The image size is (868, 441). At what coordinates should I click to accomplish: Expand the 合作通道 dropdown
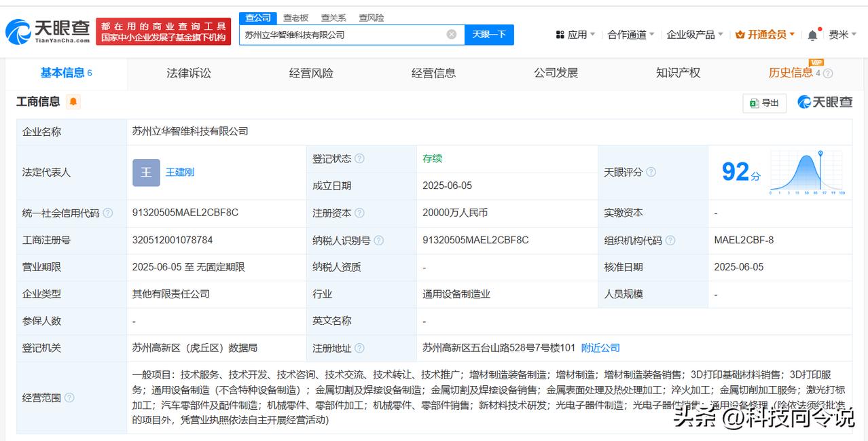pos(631,35)
